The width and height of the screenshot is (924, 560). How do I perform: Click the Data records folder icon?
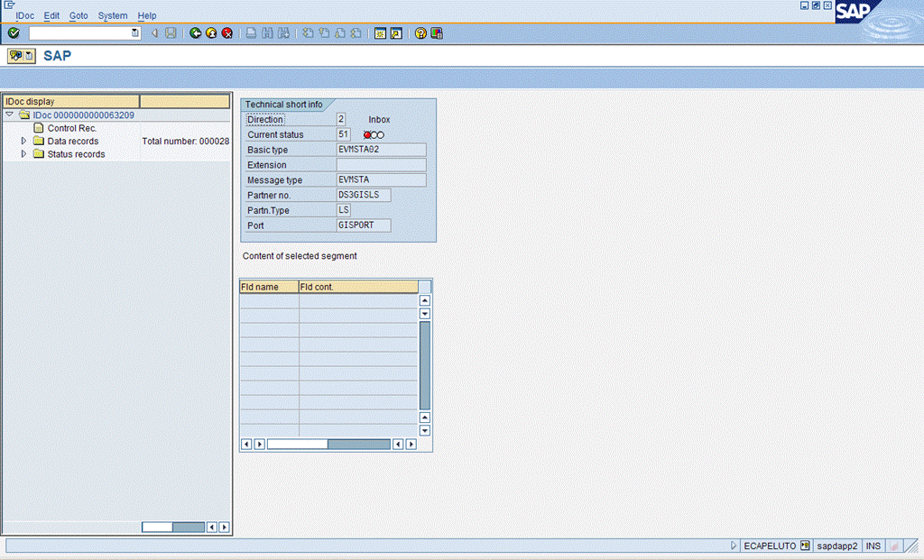click(39, 141)
